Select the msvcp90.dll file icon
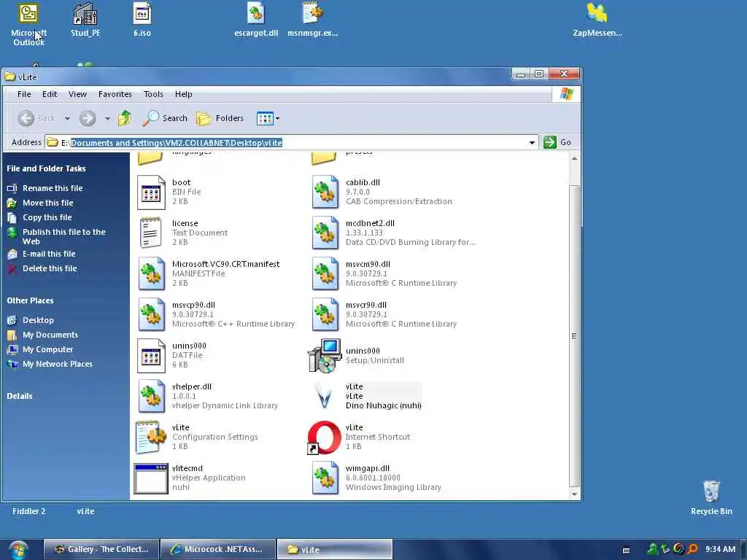Screen dimensions: 747x560 151,315
